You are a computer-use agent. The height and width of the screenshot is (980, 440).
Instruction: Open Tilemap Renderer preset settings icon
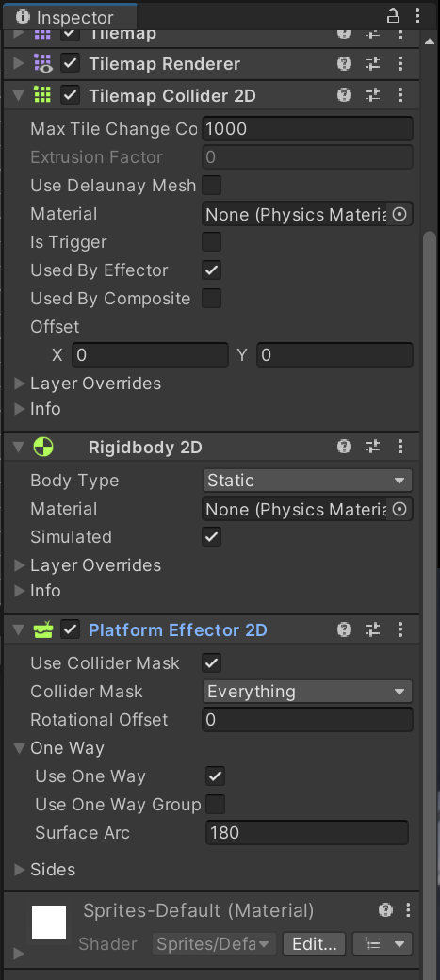coord(372,63)
